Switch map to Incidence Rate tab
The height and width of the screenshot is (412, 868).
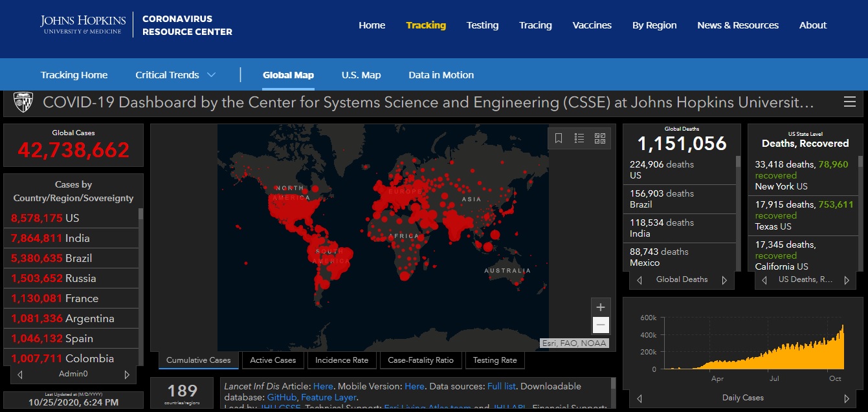tap(342, 360)
